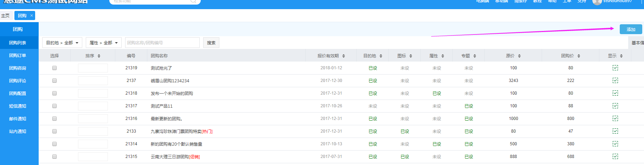The height and width of the screenshot is (165, 644).
Task: Click the user avatar in the top bar
Action: 597,2
